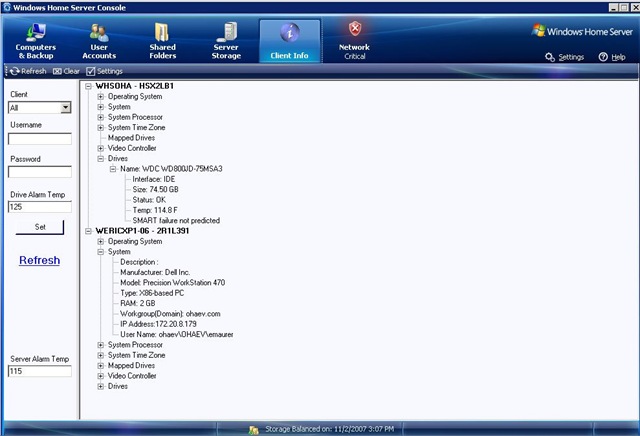Click the Drive Alarm Temp field
Image resolution: width=640 pixels, height=436 pixels.
point(40,207)
